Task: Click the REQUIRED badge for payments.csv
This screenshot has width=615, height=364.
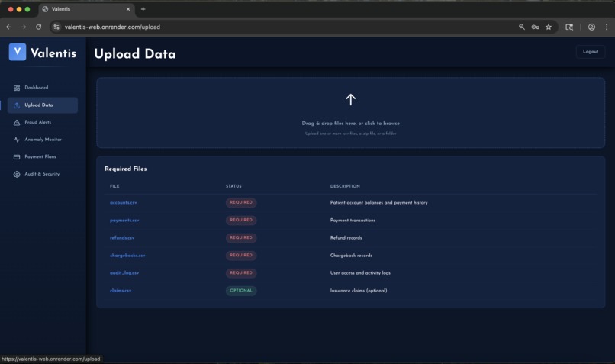Action: coord(241,220)
